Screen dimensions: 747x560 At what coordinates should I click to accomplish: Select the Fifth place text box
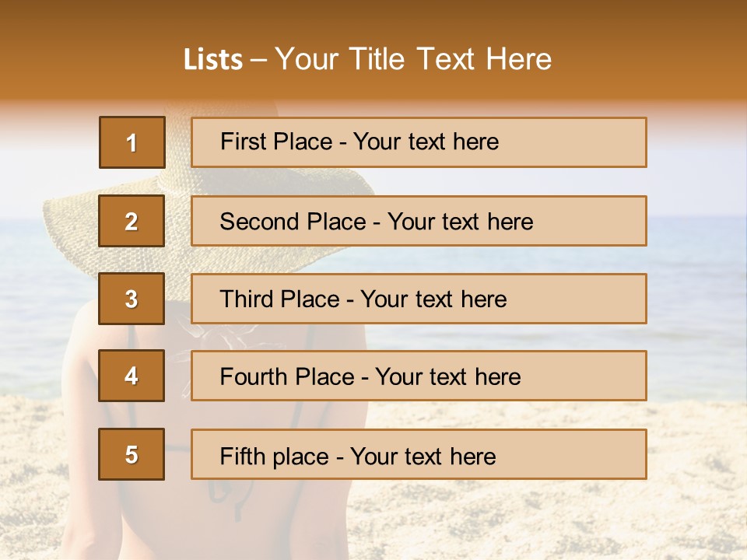tap(419, 454)
